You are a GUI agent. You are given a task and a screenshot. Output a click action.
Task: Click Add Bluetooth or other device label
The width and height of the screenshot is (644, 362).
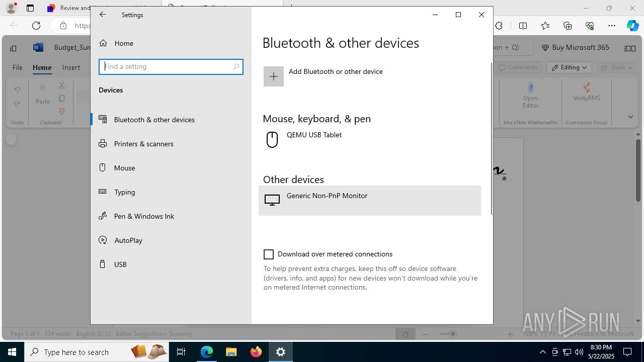[336, 71]
